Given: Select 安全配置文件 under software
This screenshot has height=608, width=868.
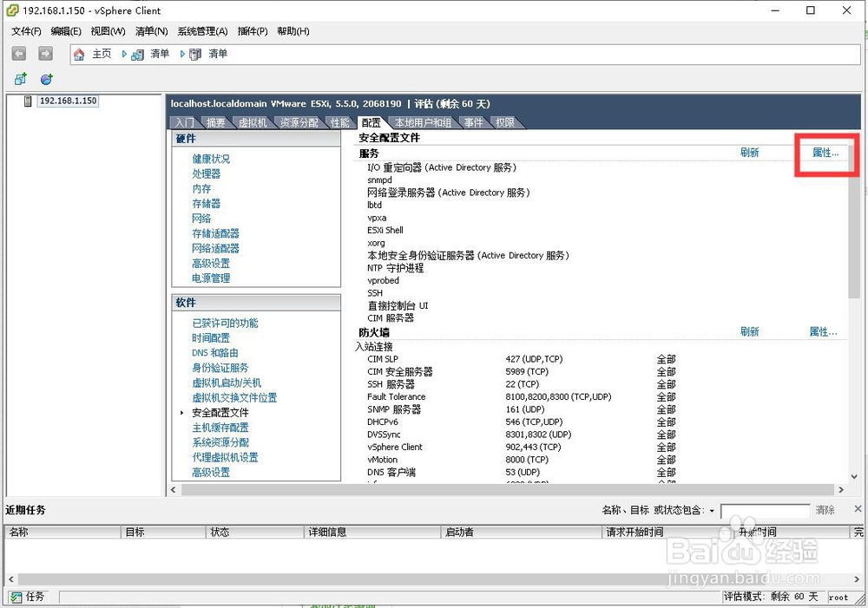Looking at the screenshot, I should pos(220,413).
